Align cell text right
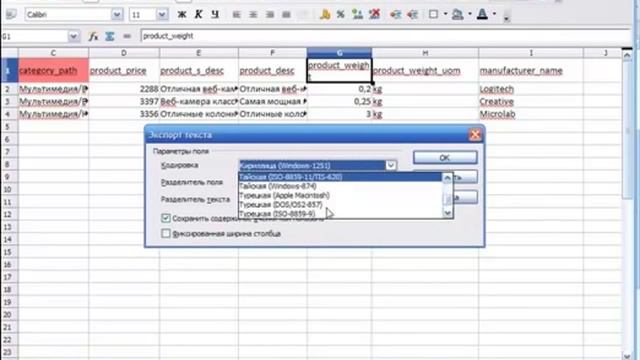640x360 pixels. 270,15
